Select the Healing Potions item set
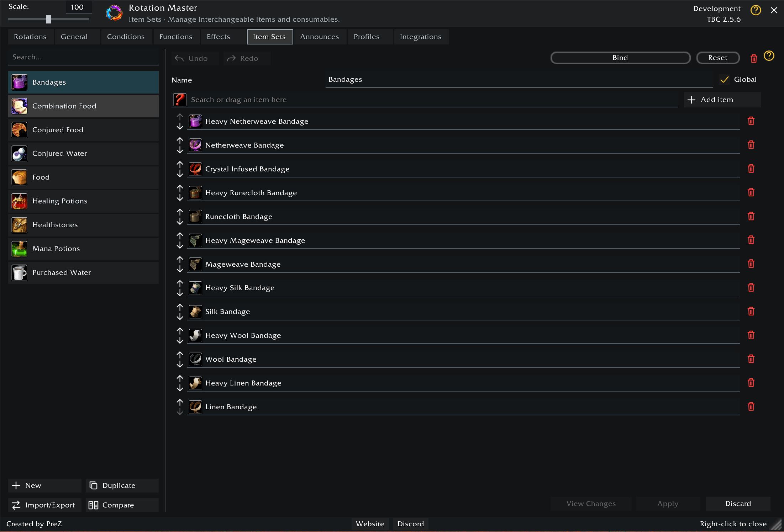784x532 pixels. (83, 201)
